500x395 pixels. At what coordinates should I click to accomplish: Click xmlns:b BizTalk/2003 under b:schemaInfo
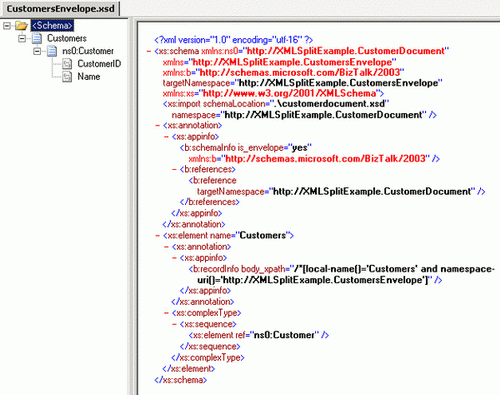314,158
